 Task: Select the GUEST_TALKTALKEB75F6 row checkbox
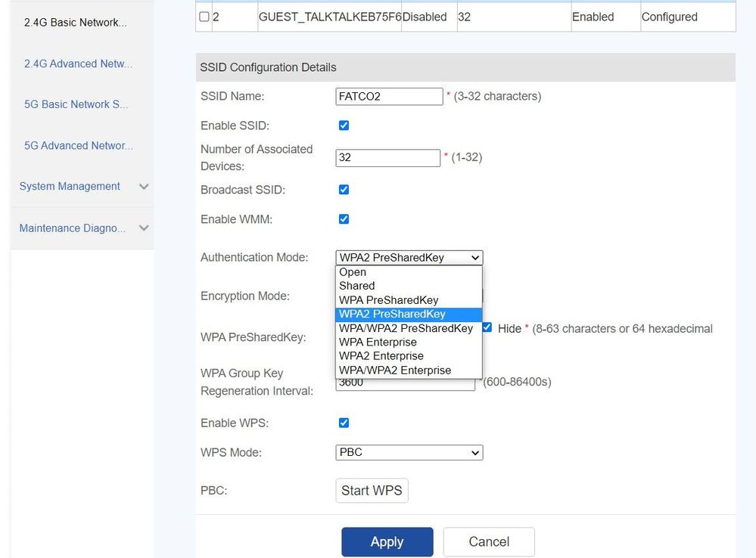click(203, 16)
